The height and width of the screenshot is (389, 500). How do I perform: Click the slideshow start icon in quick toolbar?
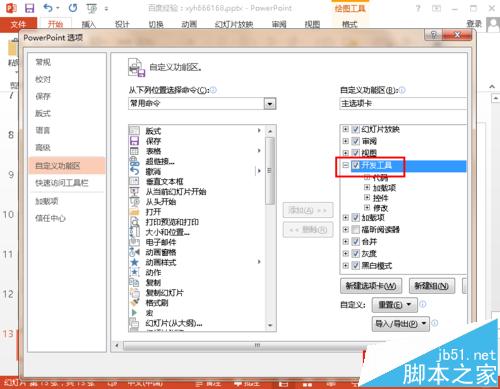pyautogui.click(x=92, y=8)
